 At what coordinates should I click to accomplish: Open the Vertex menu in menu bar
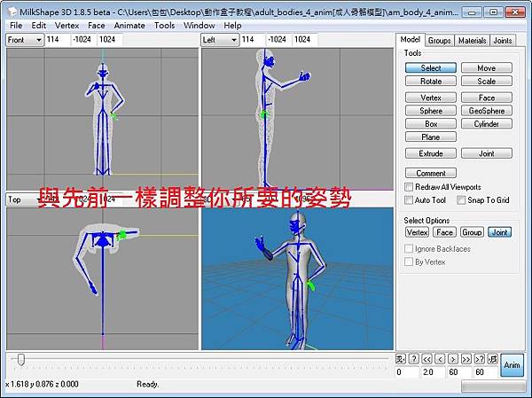pos(66,26)
